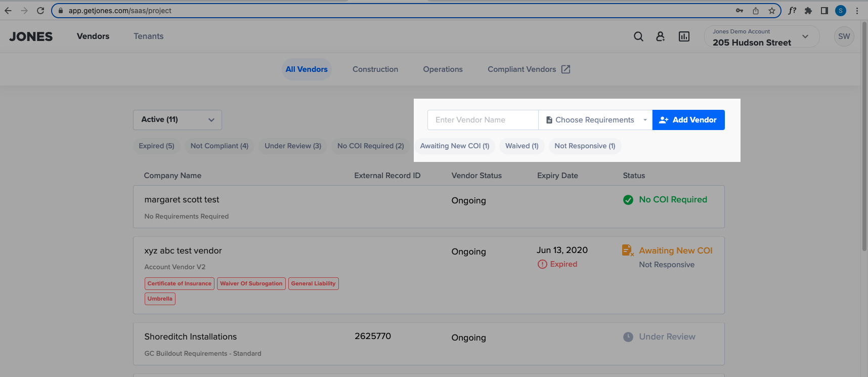
Task: Switch to the Construction tab
Action: [375, 69]
